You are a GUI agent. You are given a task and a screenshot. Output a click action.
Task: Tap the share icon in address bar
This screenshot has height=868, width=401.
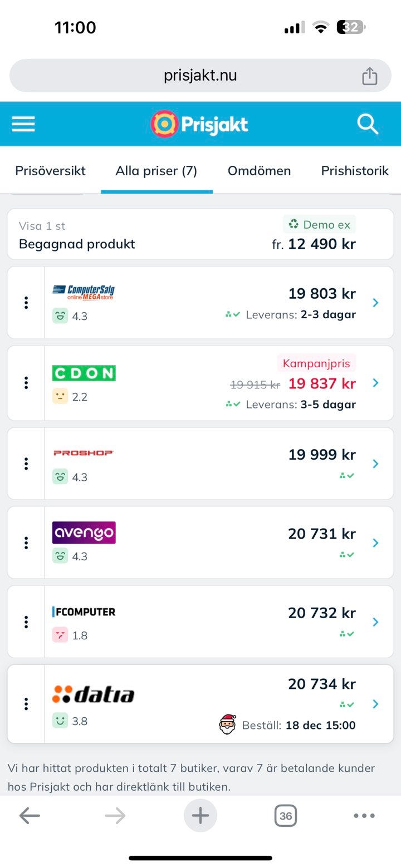(370, 76)
